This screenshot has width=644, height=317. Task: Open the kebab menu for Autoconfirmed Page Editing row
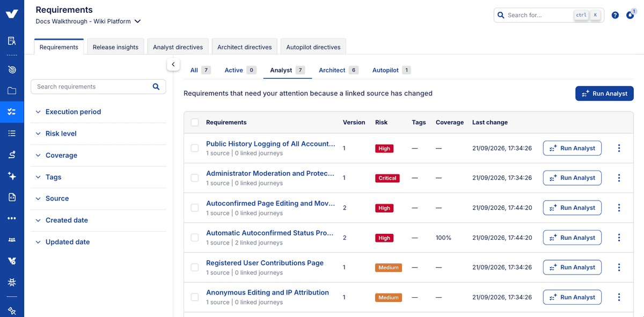[619, 208]
